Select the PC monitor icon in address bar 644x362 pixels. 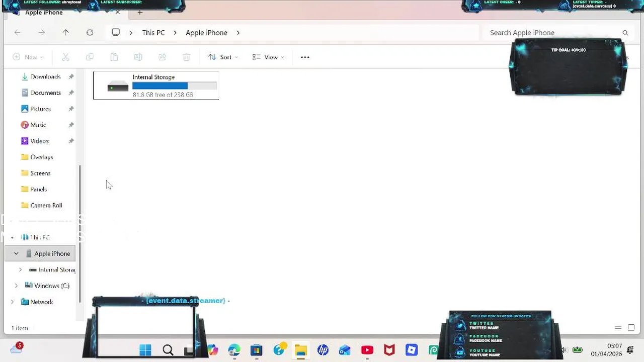click(116, 33)
